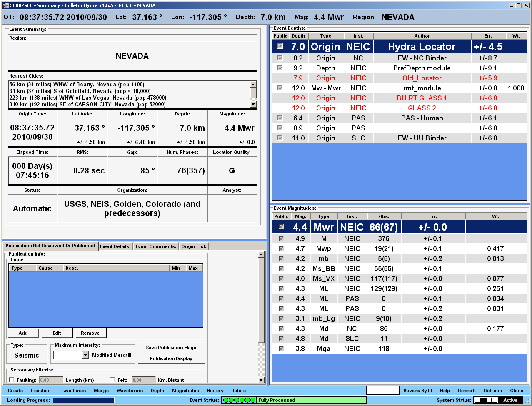The width and height of the screenshot is (532, 406).
Task: Click the Publication panel scrollbar down arrow
Action: coord(261,380)
